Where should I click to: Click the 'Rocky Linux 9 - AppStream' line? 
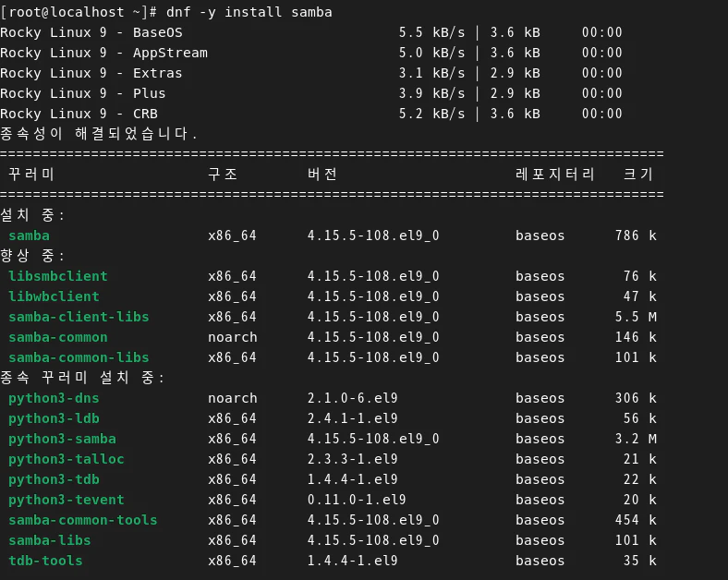coord(311,53)
